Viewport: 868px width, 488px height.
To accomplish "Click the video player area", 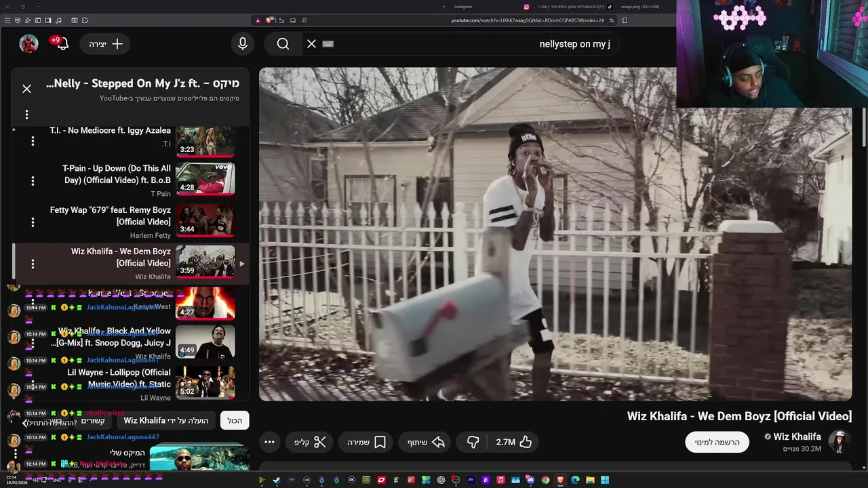I will (555, 234).
